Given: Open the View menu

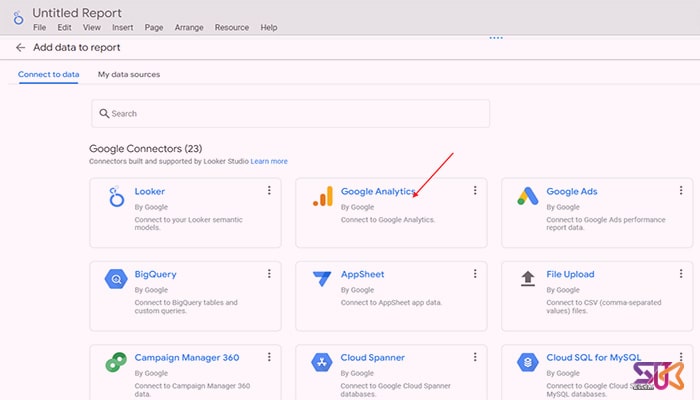Looking at the screenshot, I should (92, 28).
